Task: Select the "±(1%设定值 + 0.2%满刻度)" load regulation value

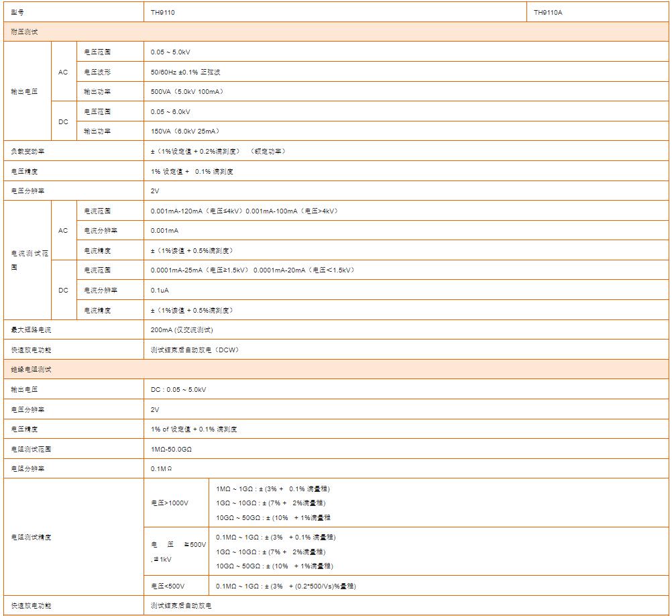Action: click(x=195, y=152)
